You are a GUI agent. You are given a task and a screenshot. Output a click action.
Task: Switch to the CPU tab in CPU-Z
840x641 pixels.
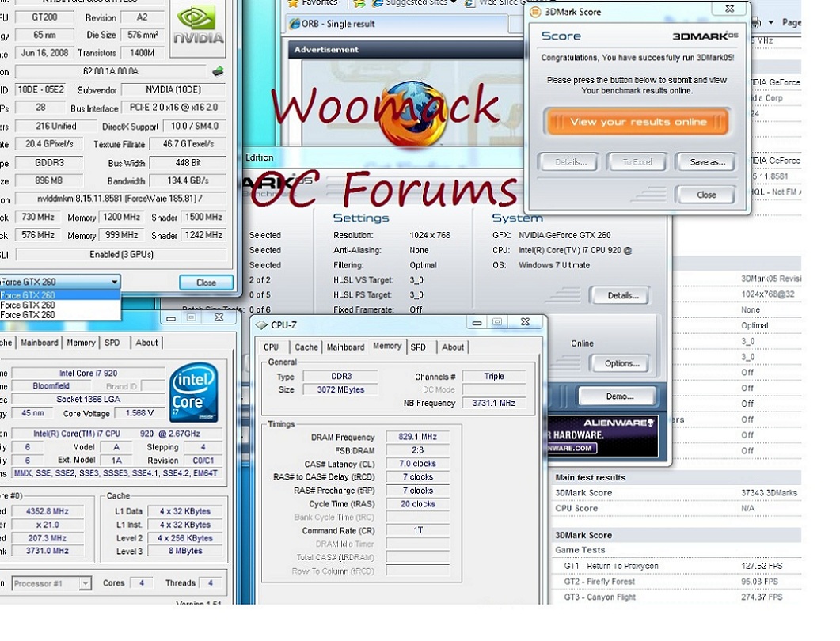point(271,347)
